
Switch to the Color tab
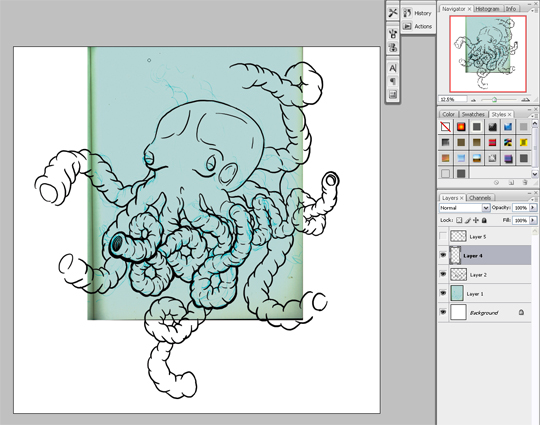[x=448, y=114]
